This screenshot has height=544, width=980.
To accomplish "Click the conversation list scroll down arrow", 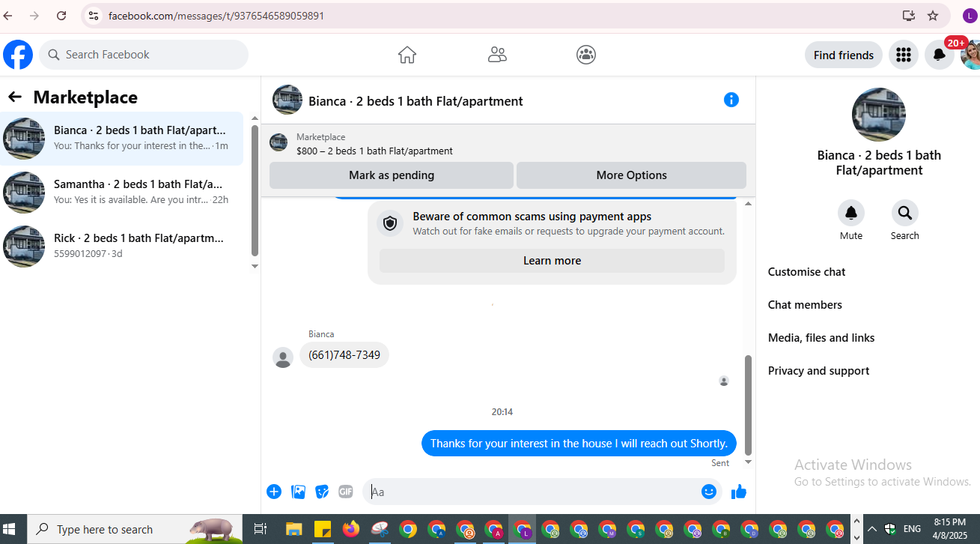I will (x=255, y=266).
